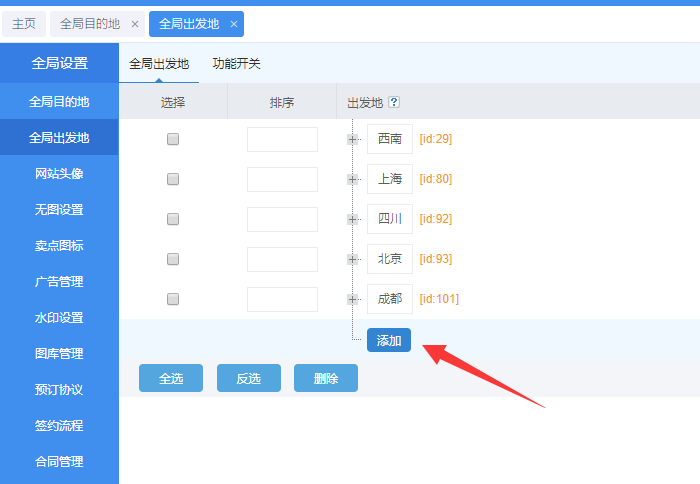This screenshot has height=484, width=700.
Task: Close the 全局出发地 tab
Action: [x=234, y=24]
